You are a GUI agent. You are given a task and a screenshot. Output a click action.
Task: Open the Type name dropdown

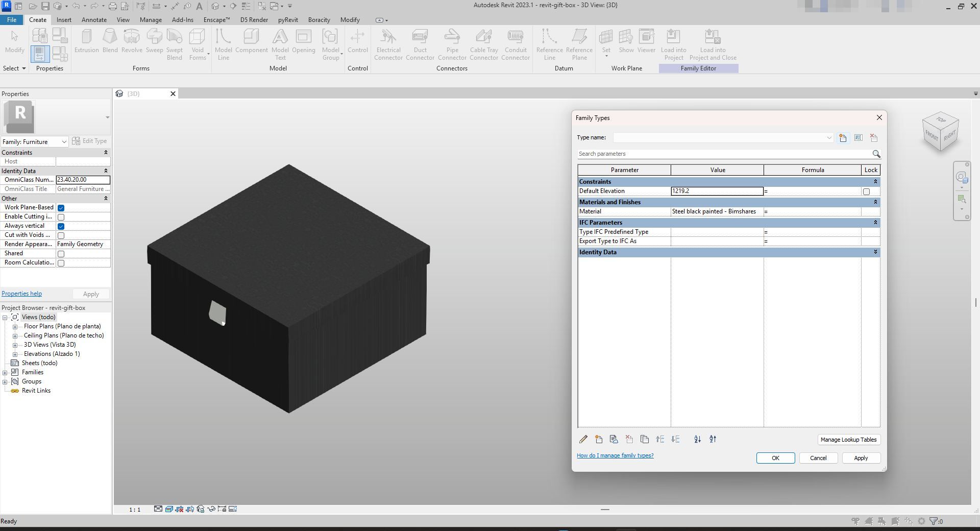coord(829,138)
